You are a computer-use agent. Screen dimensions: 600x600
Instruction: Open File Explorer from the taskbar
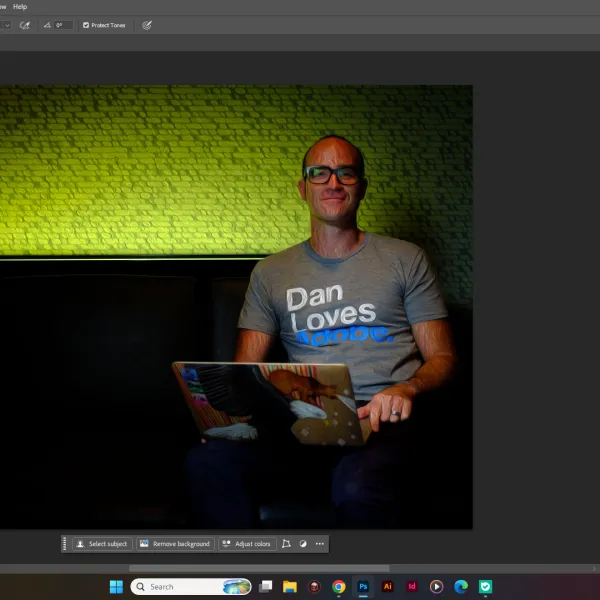tap(290, 586)
